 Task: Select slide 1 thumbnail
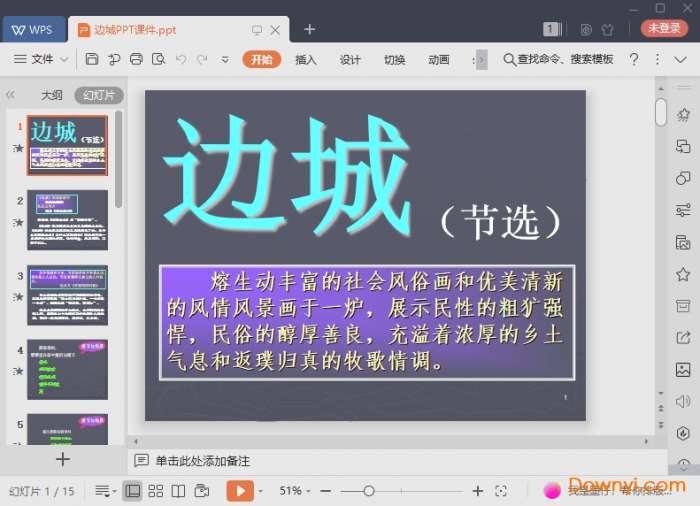tap(67, 145)
